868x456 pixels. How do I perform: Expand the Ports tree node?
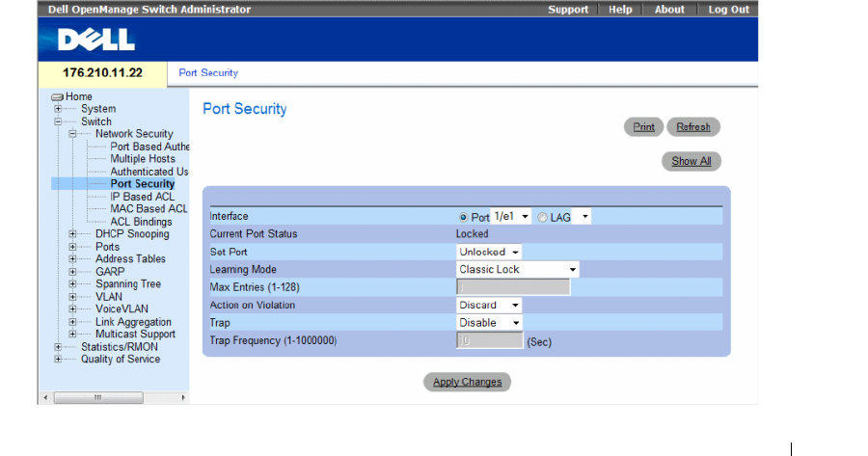point(72,247)
